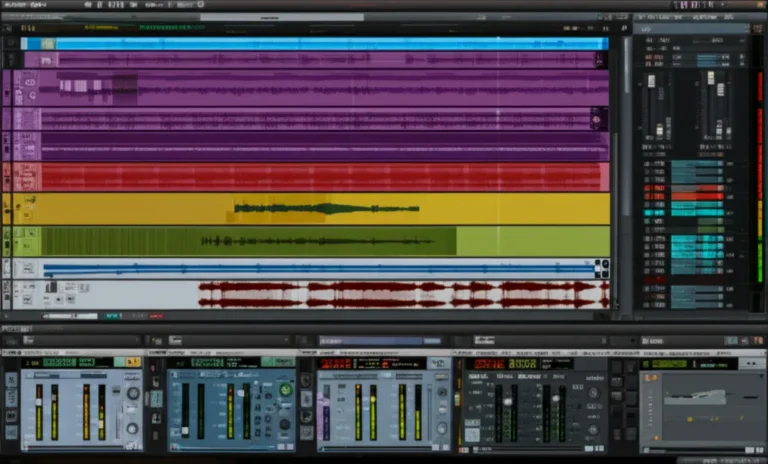The width and height of the screenshot is (768, 464).
Task: Select the blue automation lane header
Action: click(x=27, y=269)
